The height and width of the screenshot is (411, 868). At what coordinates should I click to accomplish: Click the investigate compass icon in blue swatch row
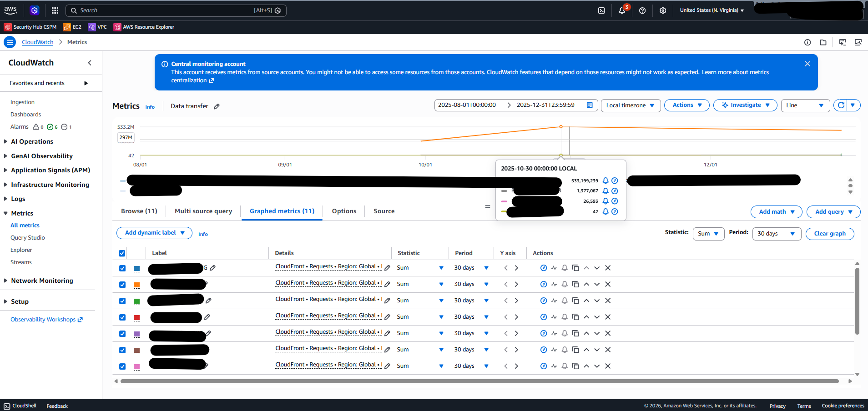[544, 268]
